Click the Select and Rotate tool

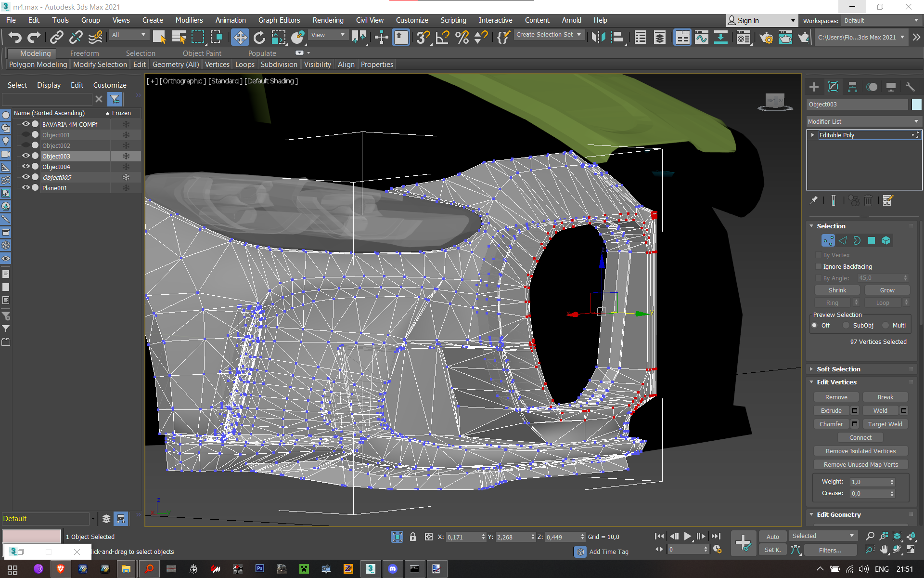[259, 37]
